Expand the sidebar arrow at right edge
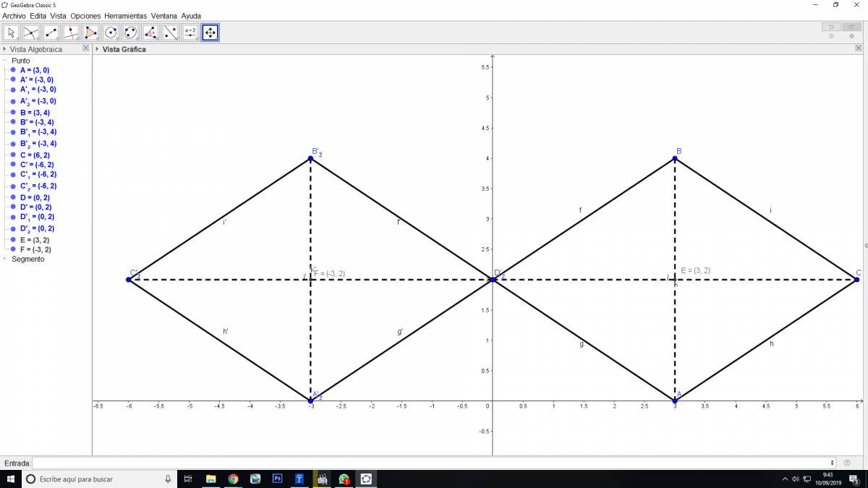 [865, 247]
